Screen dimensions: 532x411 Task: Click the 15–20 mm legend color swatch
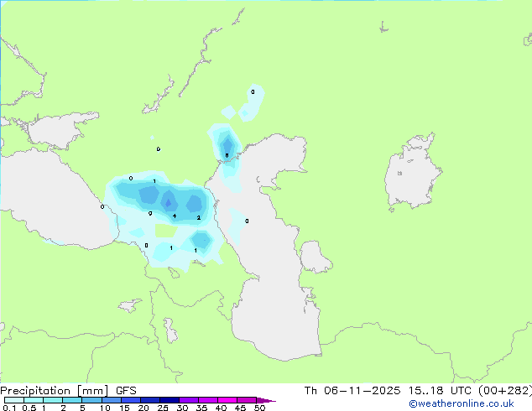[x=131, y=400]
